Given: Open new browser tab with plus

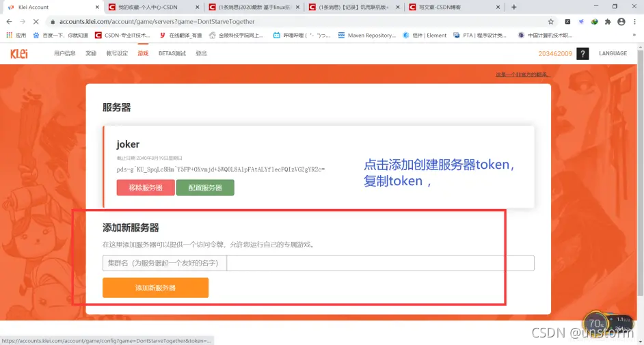Looking at the screenshot, I should pos(514,7).
